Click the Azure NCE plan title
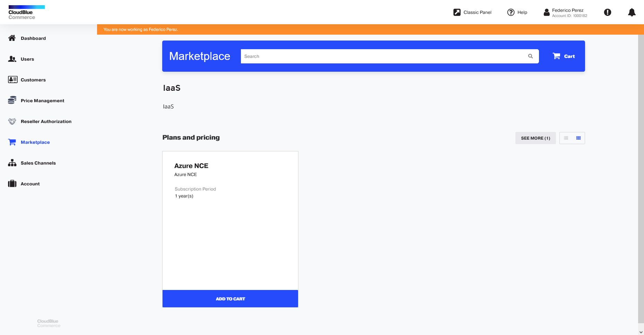 (191, 166)
